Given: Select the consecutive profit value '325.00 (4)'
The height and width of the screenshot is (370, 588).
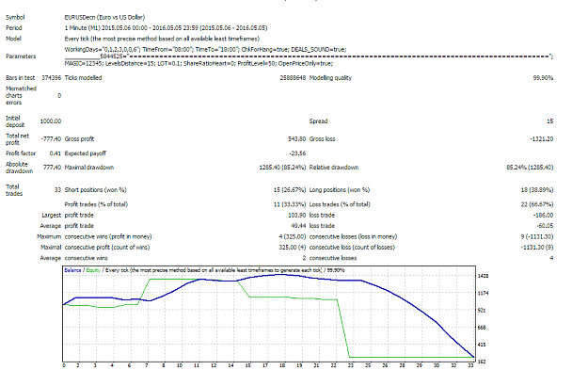Looking at the screenshot, I should point(293,248).
